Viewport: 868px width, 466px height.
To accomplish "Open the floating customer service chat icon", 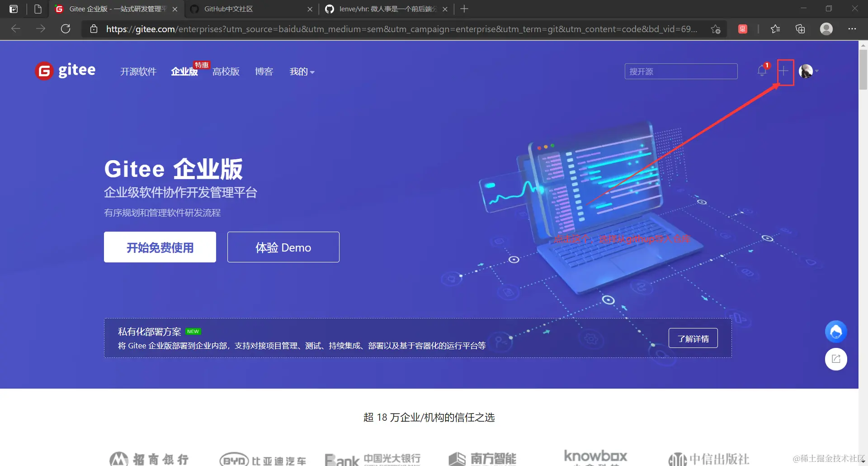I will point(836,332).
